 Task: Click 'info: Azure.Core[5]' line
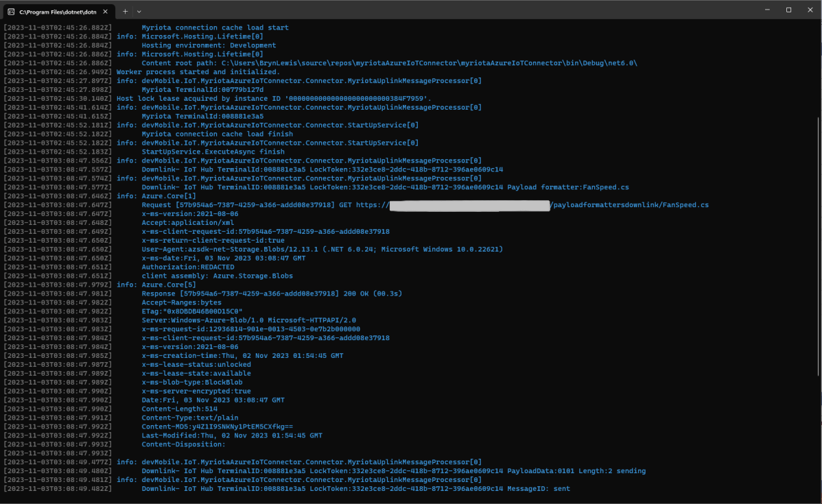tap(156, 285)
